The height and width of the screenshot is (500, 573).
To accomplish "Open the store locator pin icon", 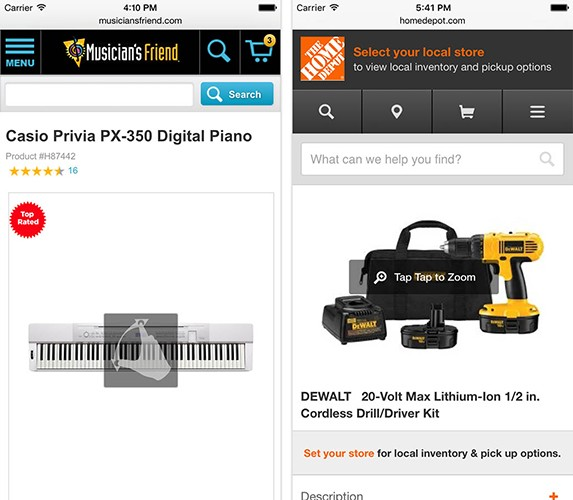I will pyautogui.click(x=397, y=111).
